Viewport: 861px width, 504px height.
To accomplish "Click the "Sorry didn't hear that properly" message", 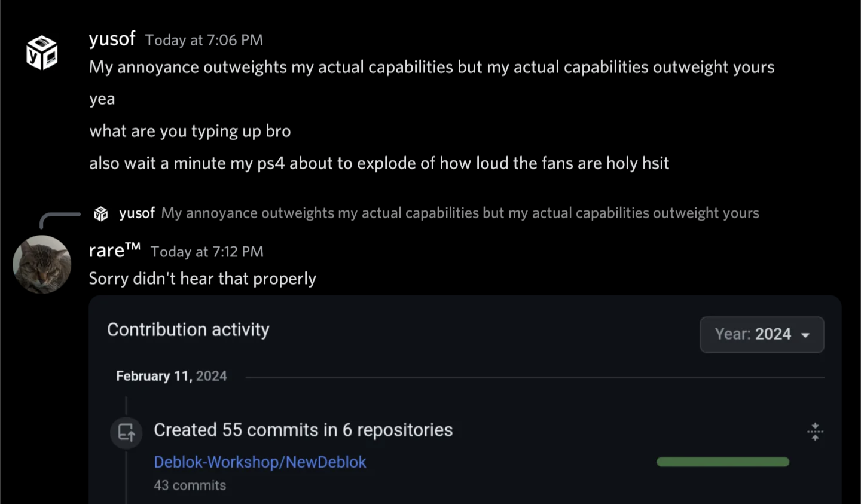I will click(202, 279).
